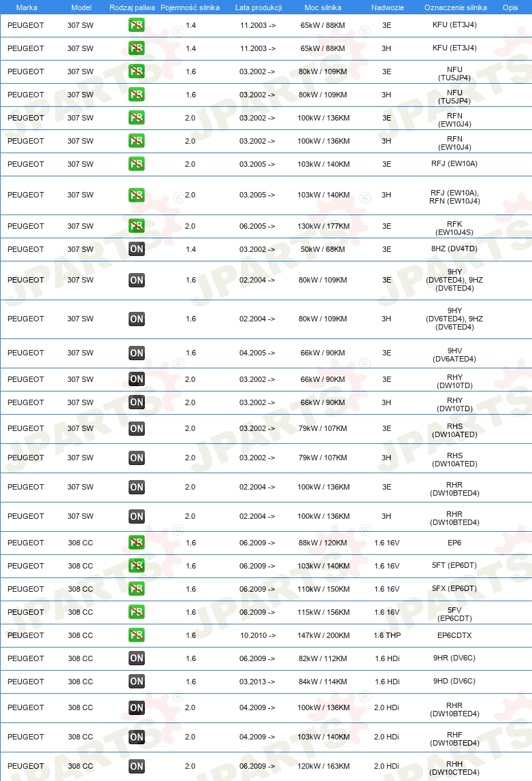The height and width of the screenshot is (781, 532).
Task: Select the 110kW / 150KM power cell
Action: [323, 589]
